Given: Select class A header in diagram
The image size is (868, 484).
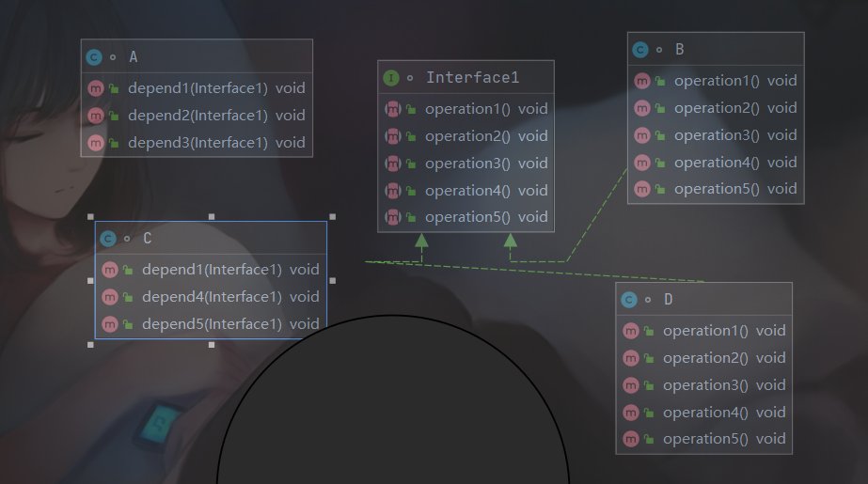Looking at the screenshot, I should tap(197, 56).
